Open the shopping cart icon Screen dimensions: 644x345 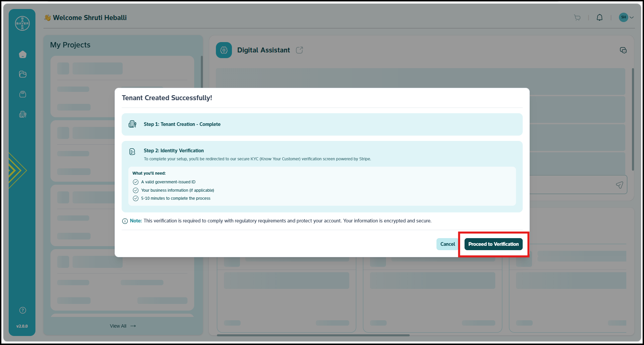point(577,18)
